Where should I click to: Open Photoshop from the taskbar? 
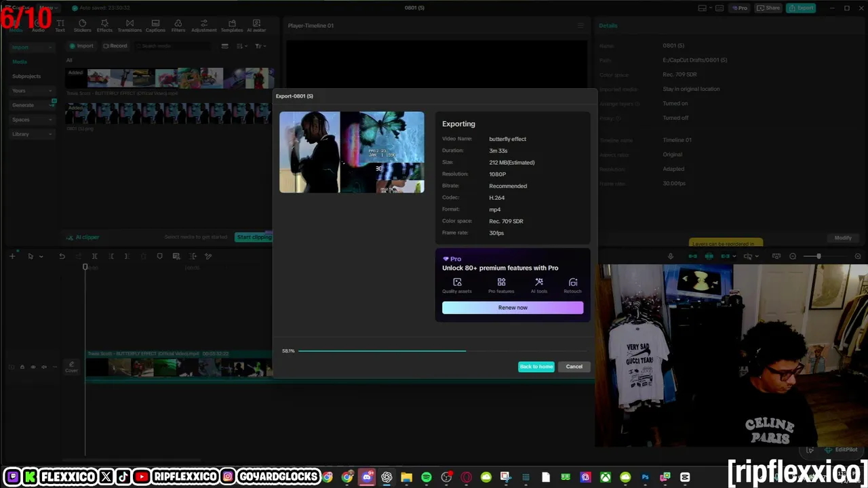pyautogui.click(x=645, y=477)
